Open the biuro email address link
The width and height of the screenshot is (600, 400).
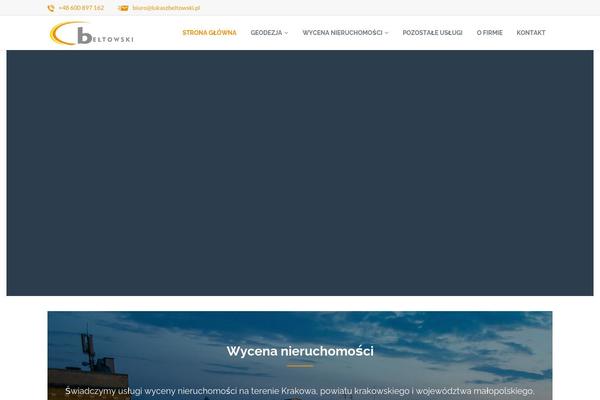click(x=166, y=8)
